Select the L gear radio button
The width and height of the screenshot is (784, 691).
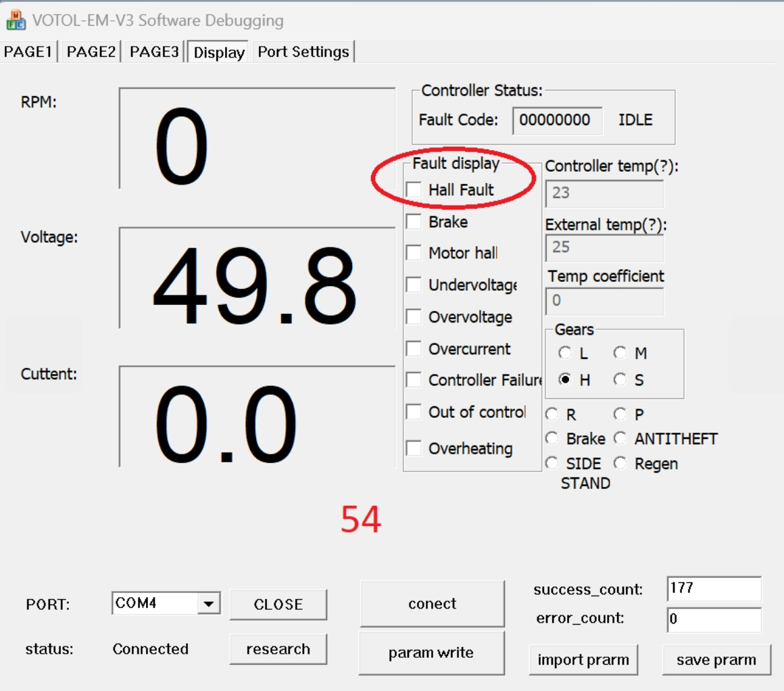pos(564,353)
